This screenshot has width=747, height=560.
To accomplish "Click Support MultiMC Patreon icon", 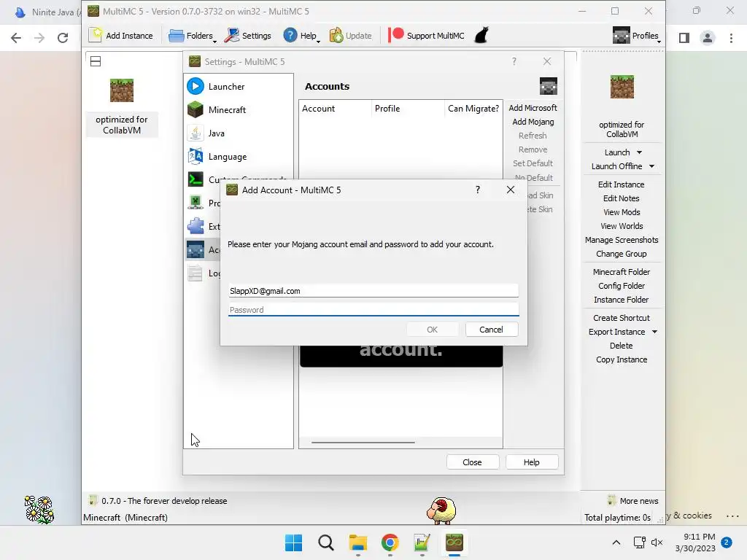I will click(396, 35).
